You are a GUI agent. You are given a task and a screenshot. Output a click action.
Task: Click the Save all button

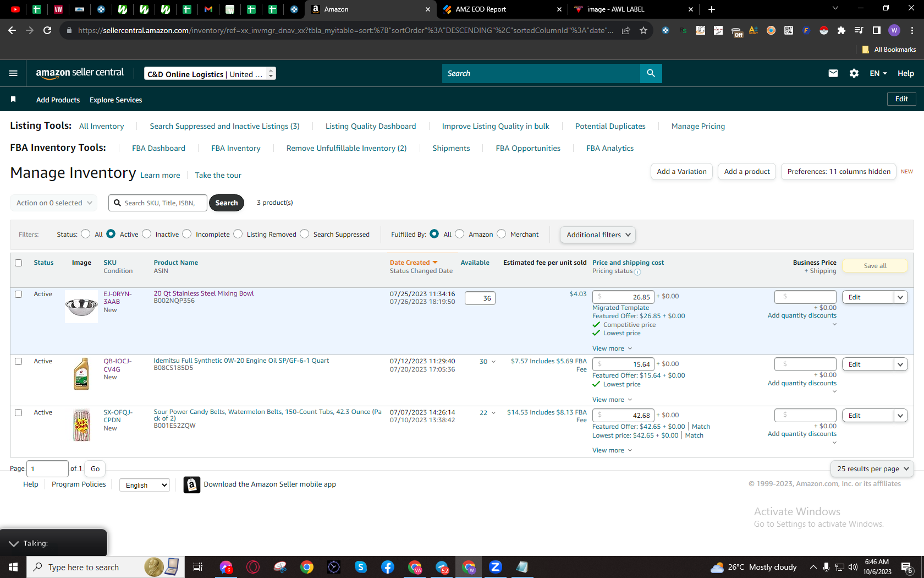click(875, 266)
